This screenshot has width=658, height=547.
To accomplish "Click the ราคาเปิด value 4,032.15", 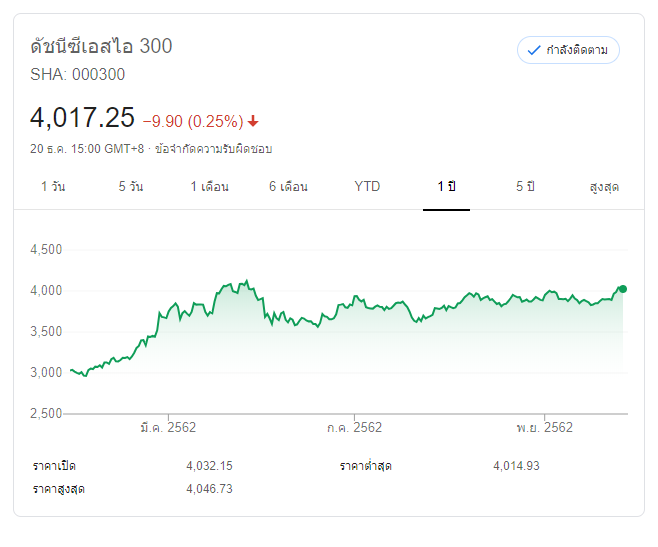I will 209,466.
